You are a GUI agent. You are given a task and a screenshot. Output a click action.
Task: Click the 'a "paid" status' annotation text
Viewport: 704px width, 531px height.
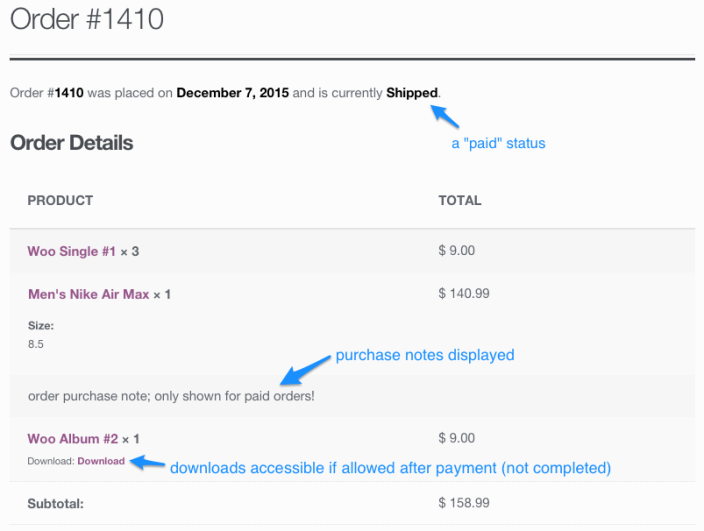[498, 144]
